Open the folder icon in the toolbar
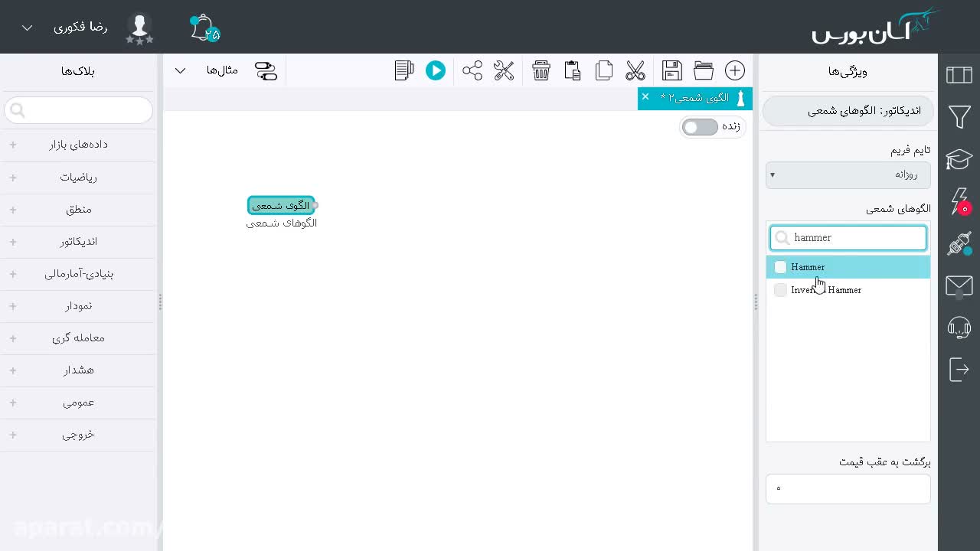Screen dimensions: 980x551 point(704,70)
